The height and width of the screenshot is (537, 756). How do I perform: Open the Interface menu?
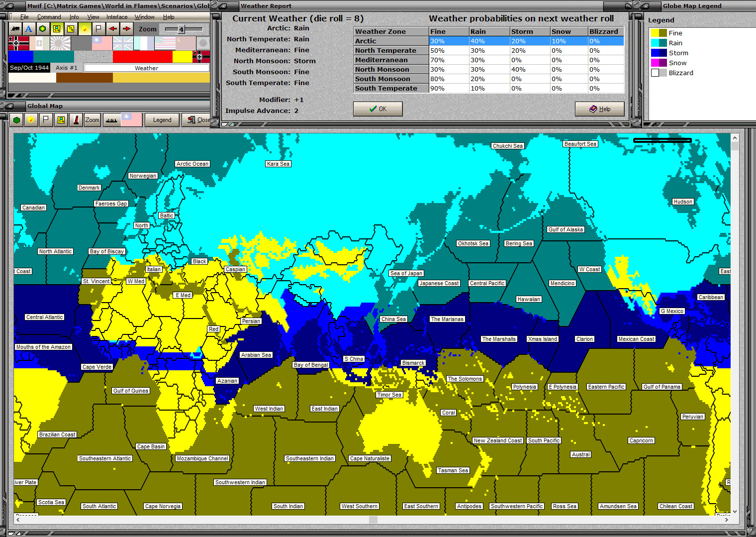point(117,17)
